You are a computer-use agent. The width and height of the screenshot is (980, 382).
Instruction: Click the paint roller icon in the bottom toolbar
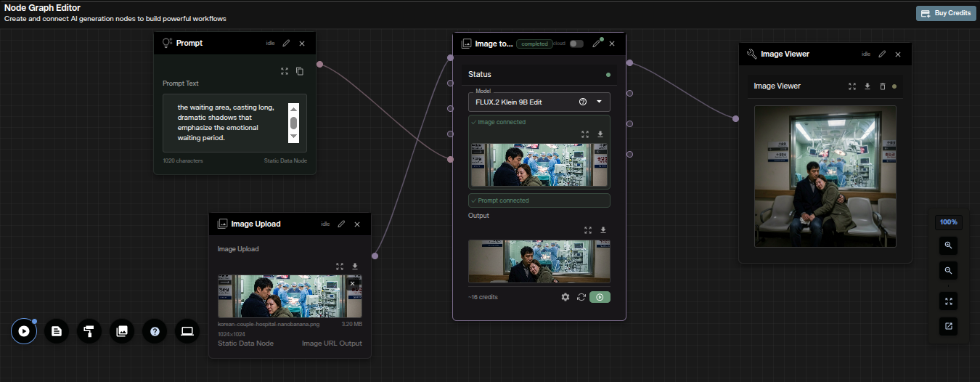(89, 331)
